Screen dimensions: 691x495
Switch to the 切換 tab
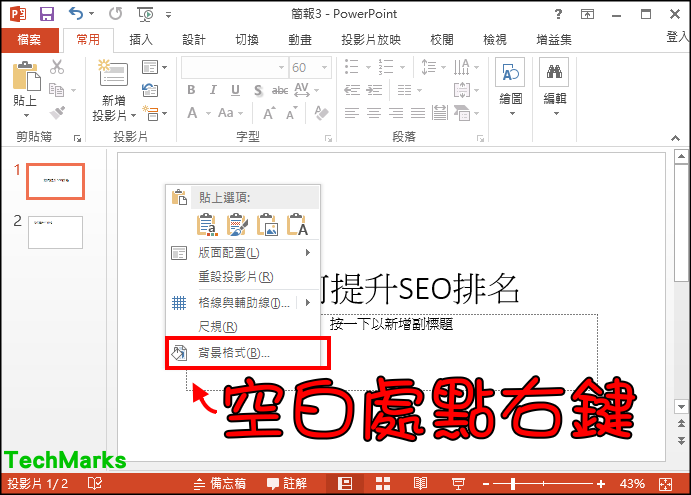coord(247,40)
